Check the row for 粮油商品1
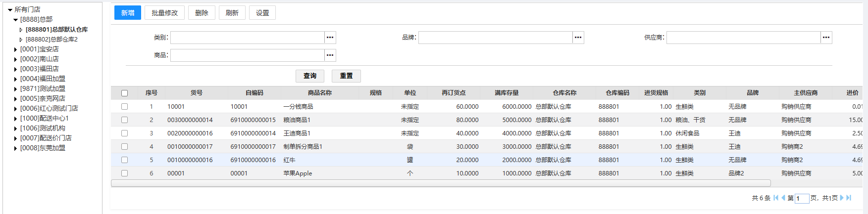 tap(124, 120)
